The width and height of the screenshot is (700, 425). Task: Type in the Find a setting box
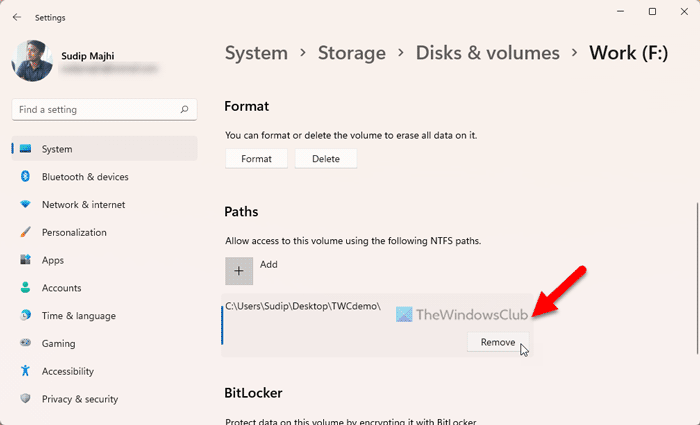tap(95, 110)
